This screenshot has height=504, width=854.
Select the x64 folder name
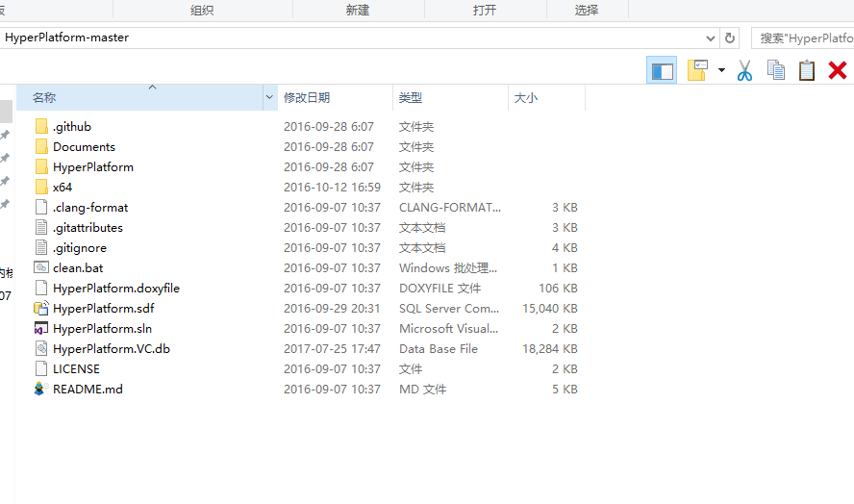tap(63, 188)
